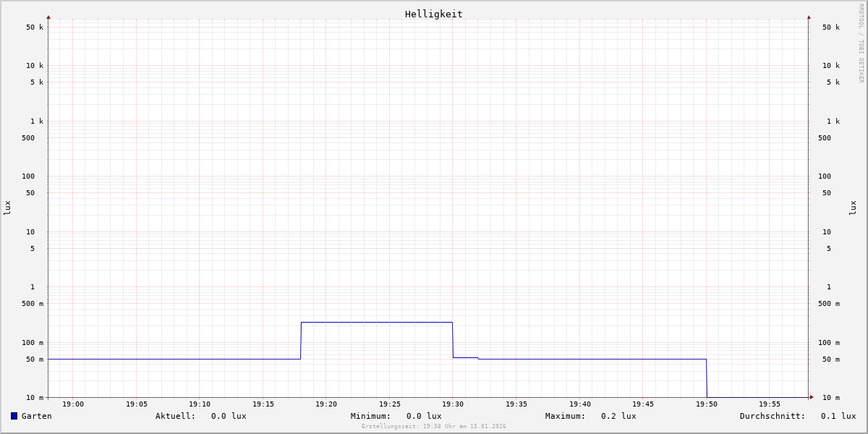Select the Garten legend label
This screenshot has width=868, height=434.
[x=37, y=416]
